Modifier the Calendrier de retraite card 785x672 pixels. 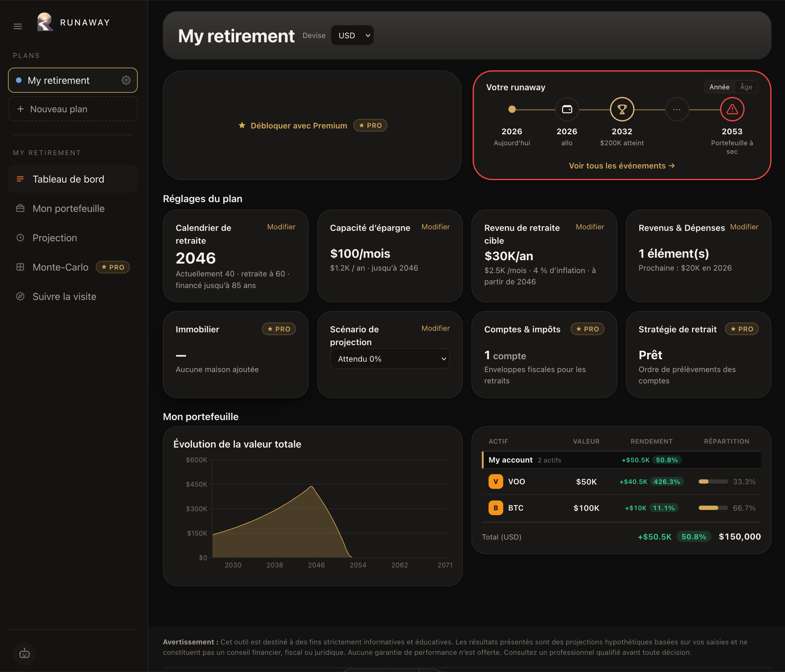(x=281, y=227)
